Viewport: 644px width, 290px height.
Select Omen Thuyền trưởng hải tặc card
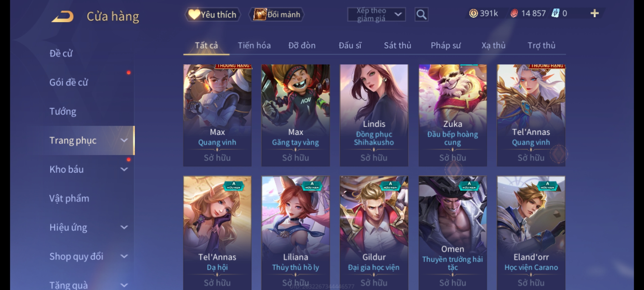[453, 233]
